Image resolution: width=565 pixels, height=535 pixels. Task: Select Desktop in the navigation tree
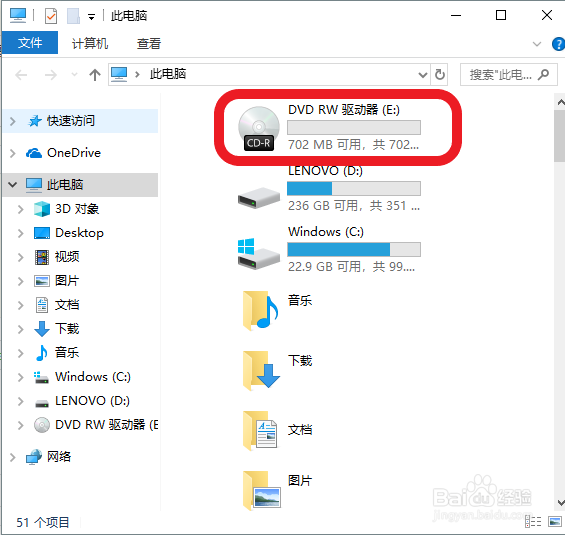point(79,233)
